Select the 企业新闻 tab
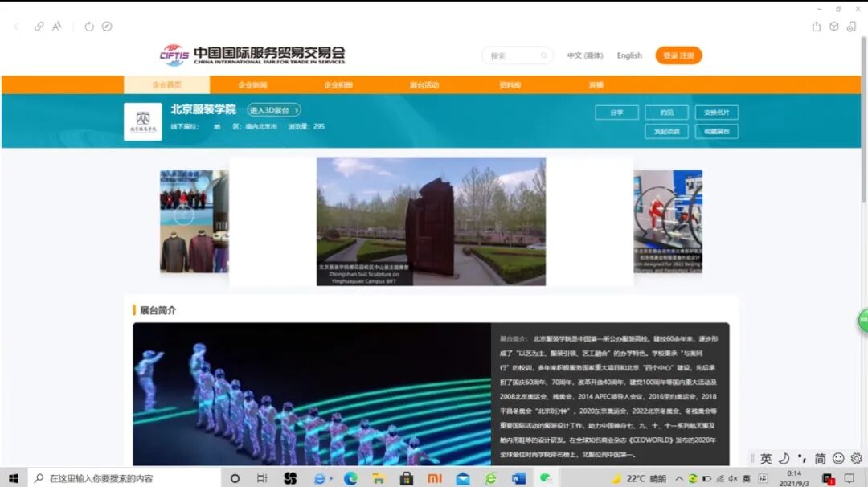Screen dimensions: 868x487 coord(252,84)
